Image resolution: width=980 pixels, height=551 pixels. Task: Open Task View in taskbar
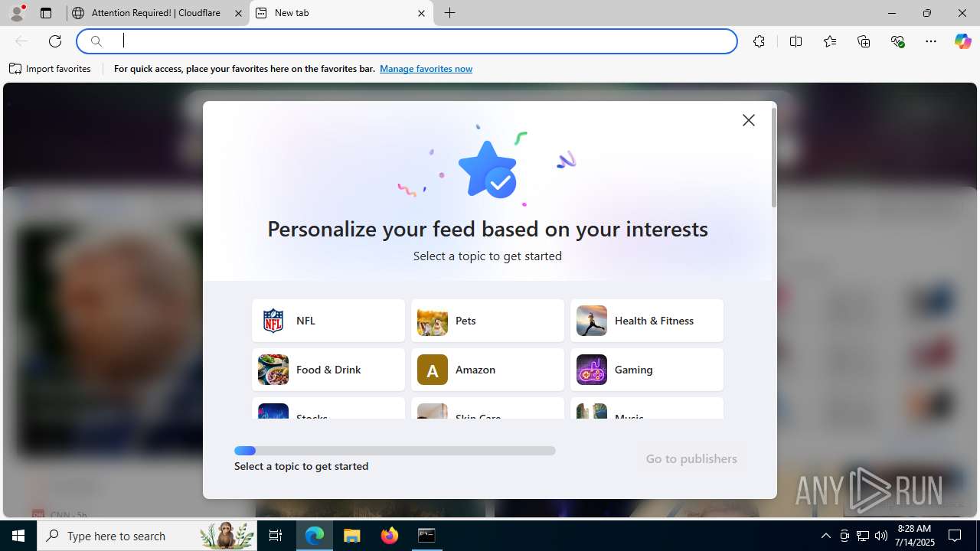[x=276, y=536]
